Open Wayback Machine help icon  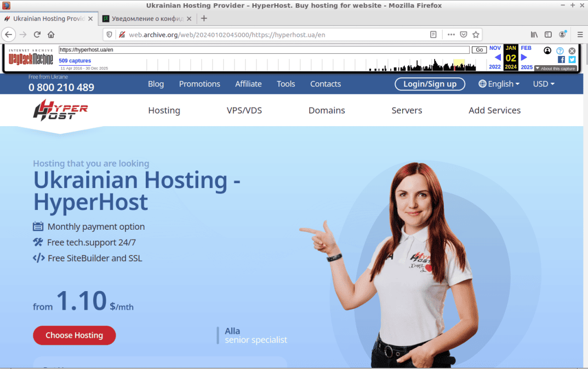coord(560,51)
